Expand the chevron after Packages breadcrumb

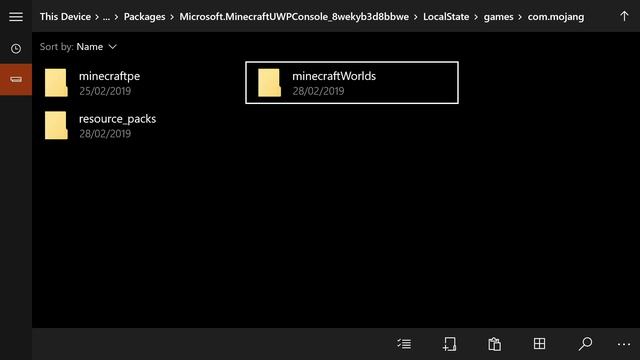tap(172, 17)
